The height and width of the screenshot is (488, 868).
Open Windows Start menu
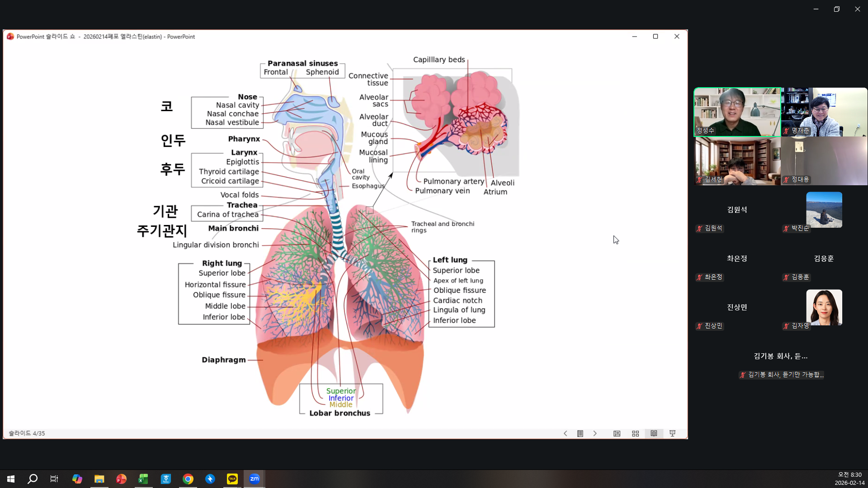[x=11, y=479]
